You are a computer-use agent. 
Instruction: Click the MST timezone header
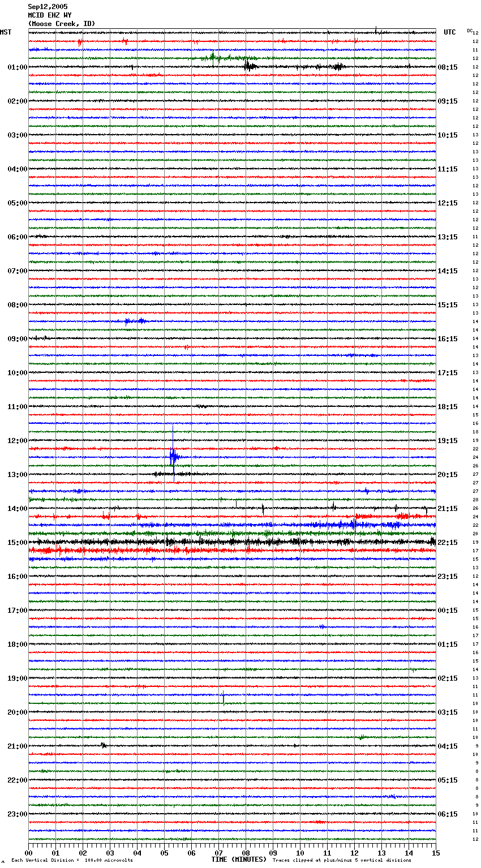6,32
